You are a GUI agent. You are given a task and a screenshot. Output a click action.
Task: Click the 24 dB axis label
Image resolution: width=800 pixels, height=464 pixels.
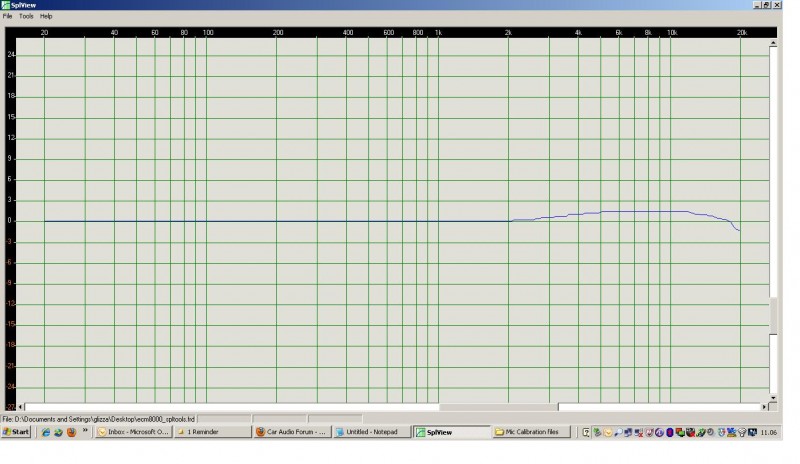click(11, 55)
